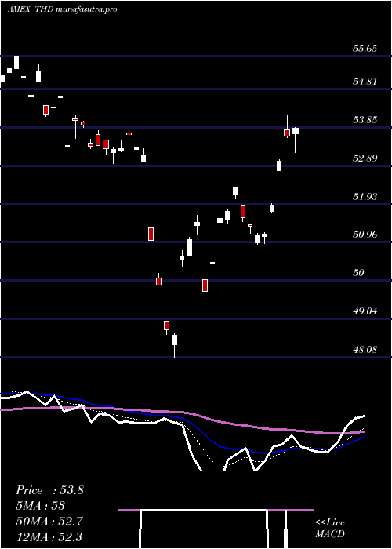Select the 49.04 price level label
The image size is (392, 549).
tap(365, 311)
